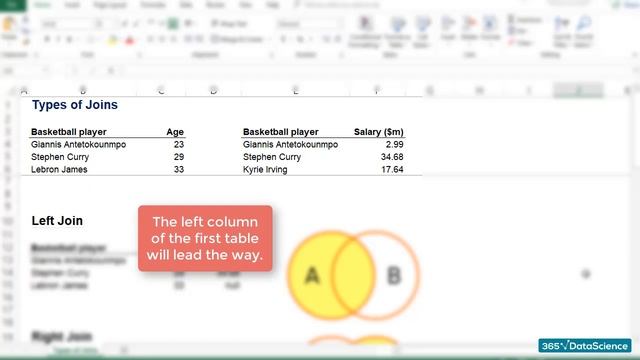The width and height of the screenshot is (640, 360).
Task: Select the 'Types of Joins' title cell
Action: point(75,105)
